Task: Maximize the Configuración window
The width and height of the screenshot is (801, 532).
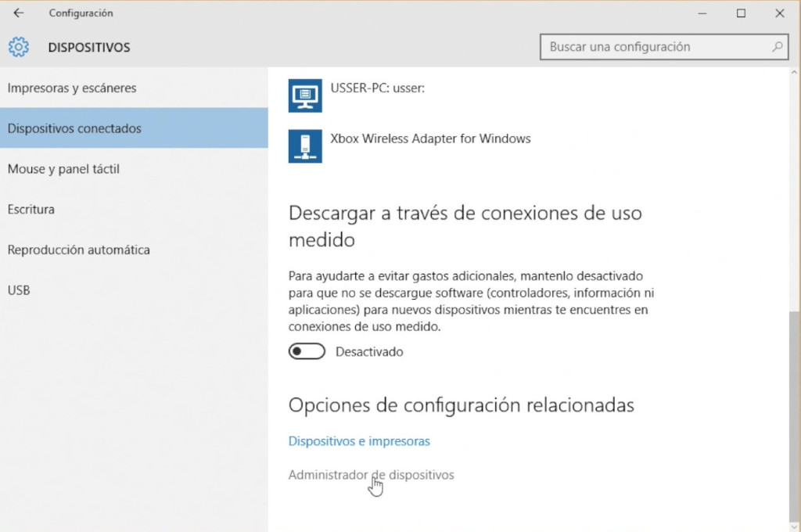Action: (741, 13)
